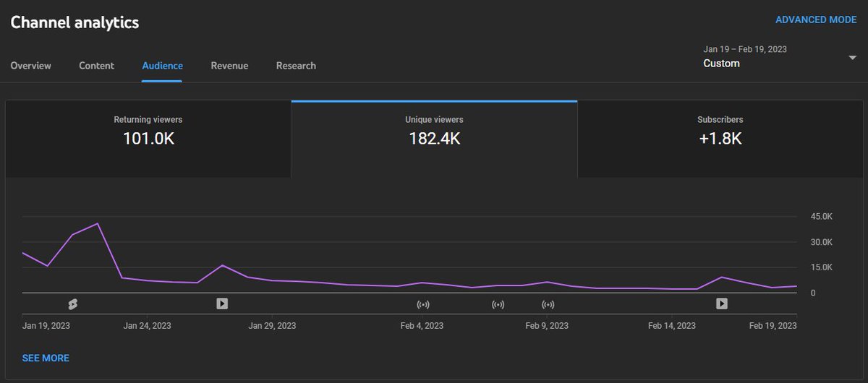Click the Feb 19, 2023 axis date
Viewport: 868px width, 383px height.
773,326
